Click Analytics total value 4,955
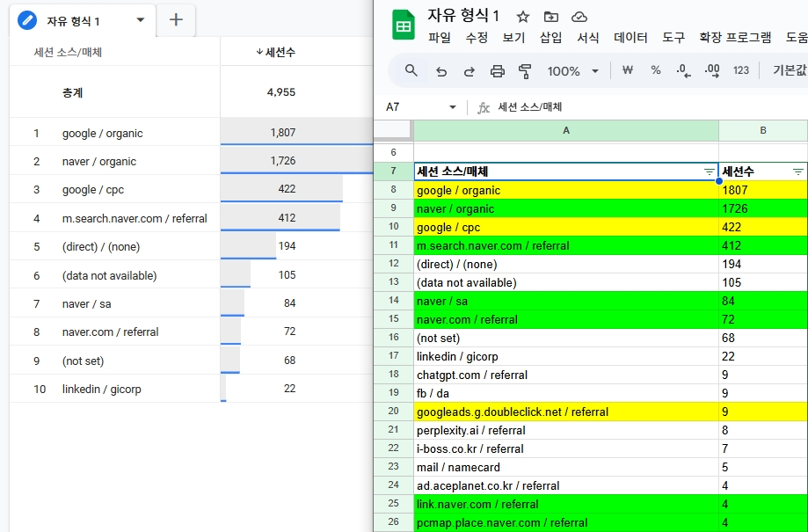 tap(281, 93)
